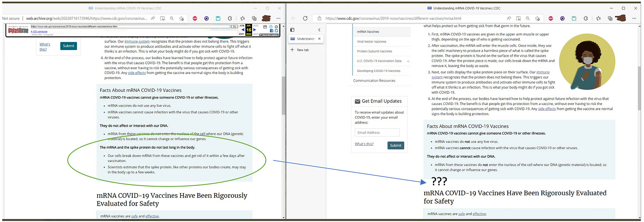Click Go button in Wayback toolbar
The height and width of the screenshot is (222, 644).
(234, 26)
